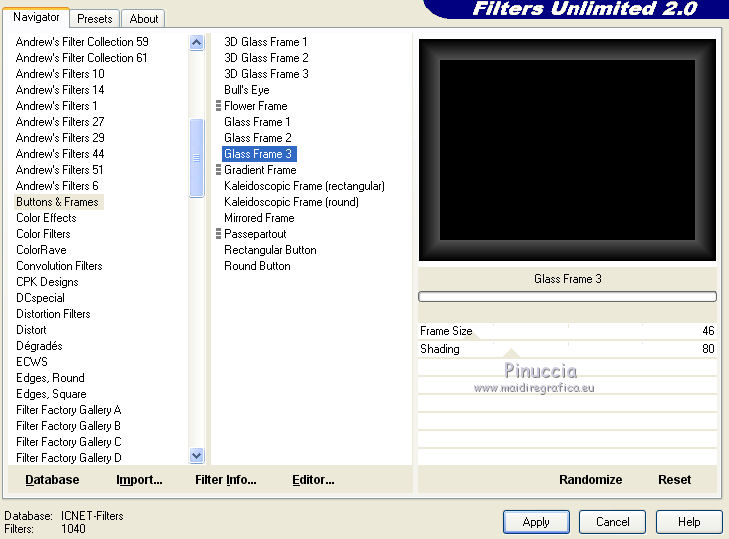Open Help for Filters Unlimited
This screenshot has height=539, width=729.
tap(689, 522)
